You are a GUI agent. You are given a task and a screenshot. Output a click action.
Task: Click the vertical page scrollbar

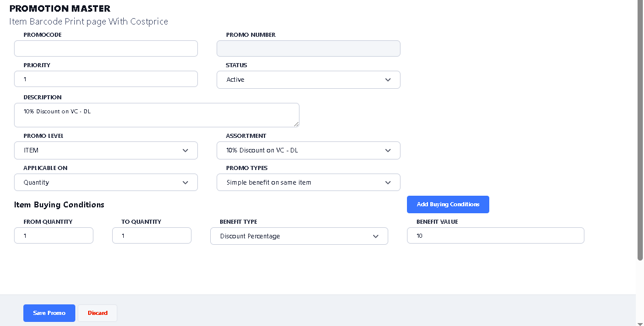[x=640, y=129]
